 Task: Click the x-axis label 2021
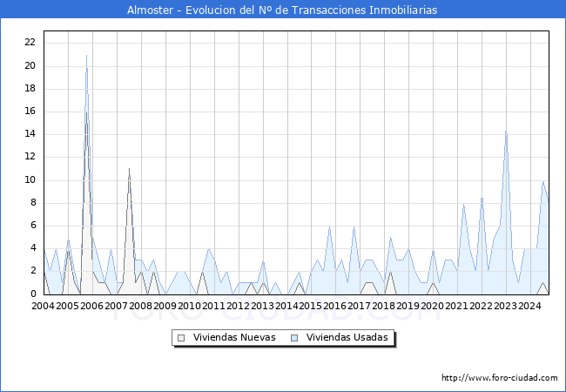457,306
